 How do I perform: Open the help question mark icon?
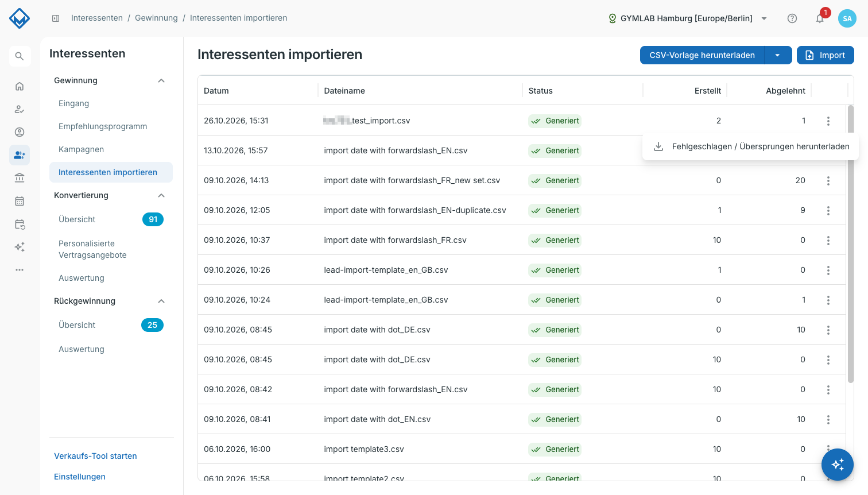(x=792, y=18)
